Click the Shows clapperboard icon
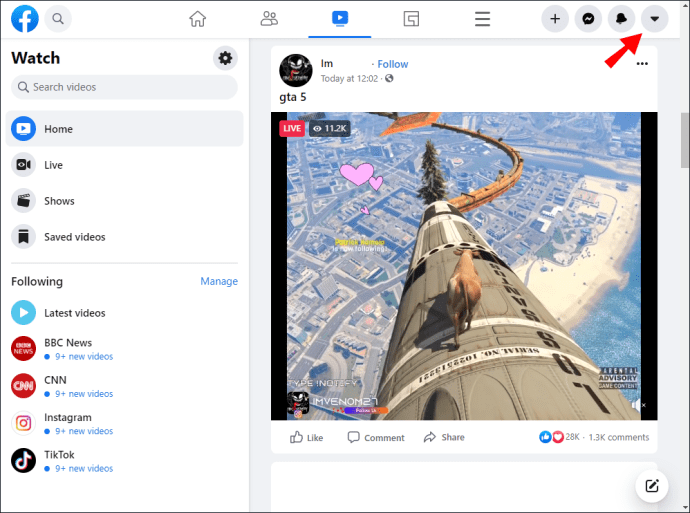This screenshot has width=690, height=513. [23, 201]
